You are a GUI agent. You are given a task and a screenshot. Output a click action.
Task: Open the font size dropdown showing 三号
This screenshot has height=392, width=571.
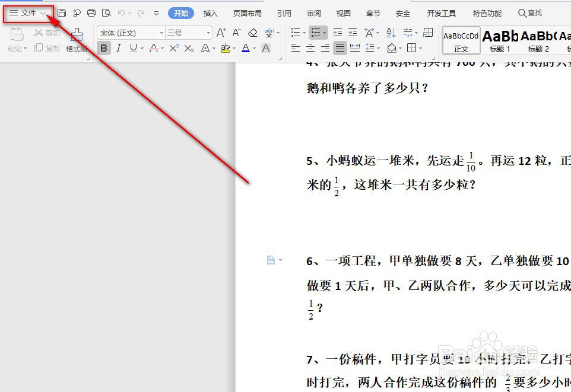(x=184, y=33)
